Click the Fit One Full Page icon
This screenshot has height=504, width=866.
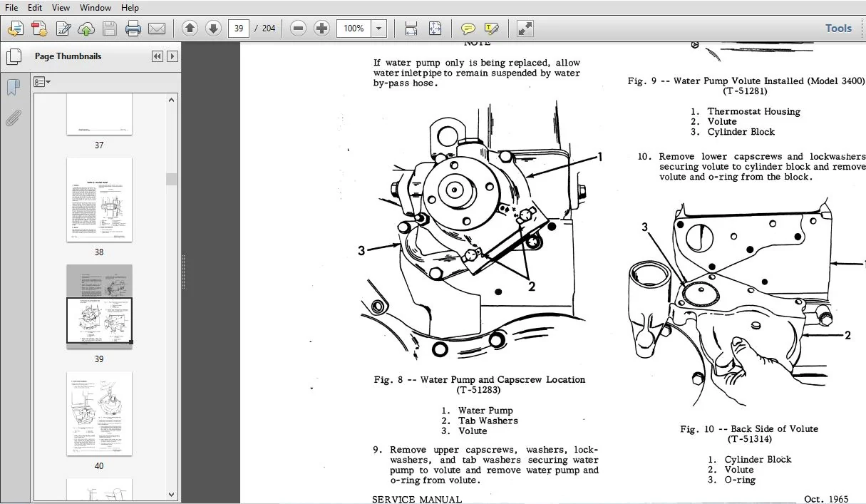435,29
